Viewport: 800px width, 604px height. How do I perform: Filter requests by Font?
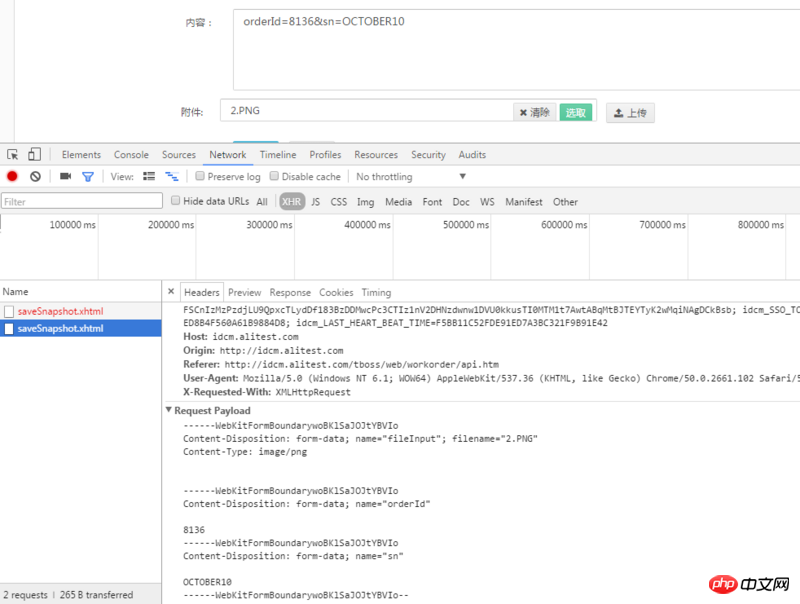(x=432, y=202)
